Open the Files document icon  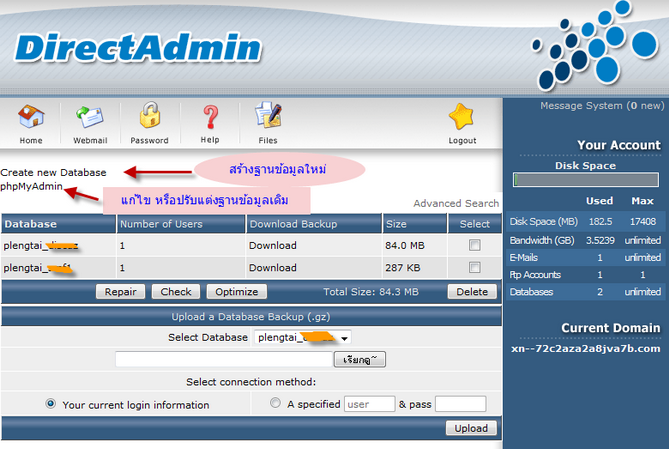pos(268,115)
